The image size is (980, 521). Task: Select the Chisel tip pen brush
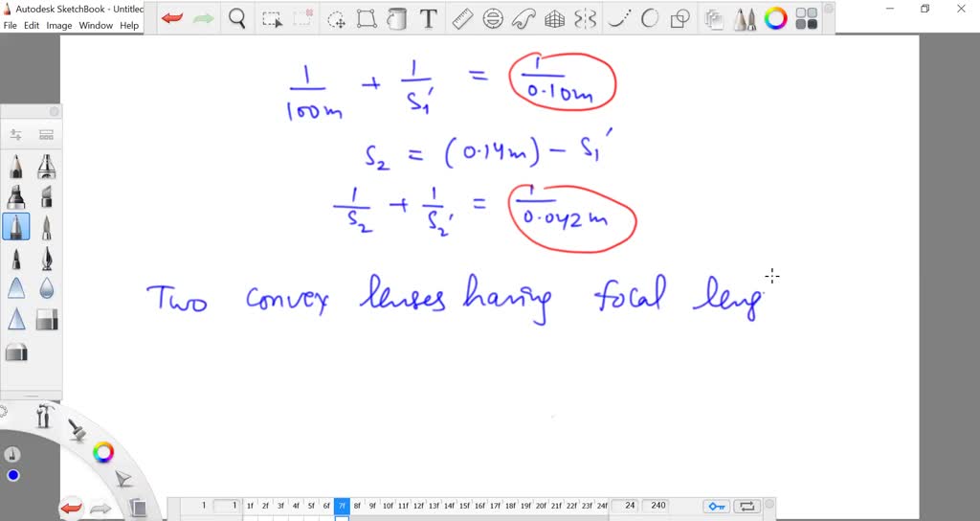click(46, 197)
